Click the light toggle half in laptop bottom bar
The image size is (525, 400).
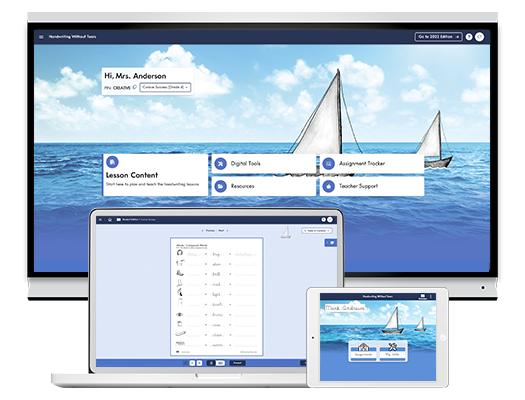click(x=220, y=363)
